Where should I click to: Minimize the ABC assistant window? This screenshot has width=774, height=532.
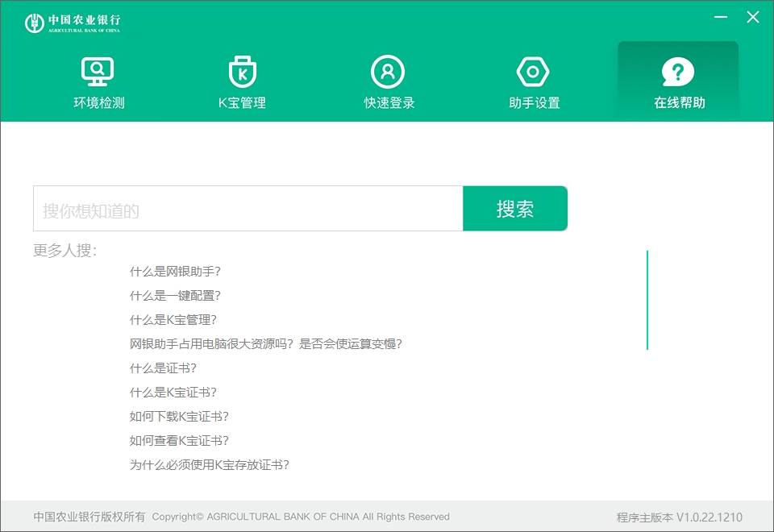pos(721,17)
